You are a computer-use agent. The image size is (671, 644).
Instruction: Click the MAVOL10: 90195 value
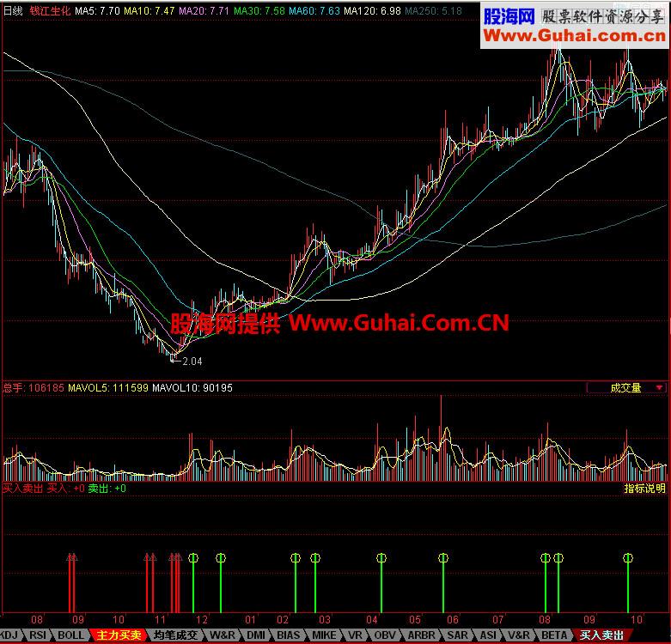(x=192, y=388)
